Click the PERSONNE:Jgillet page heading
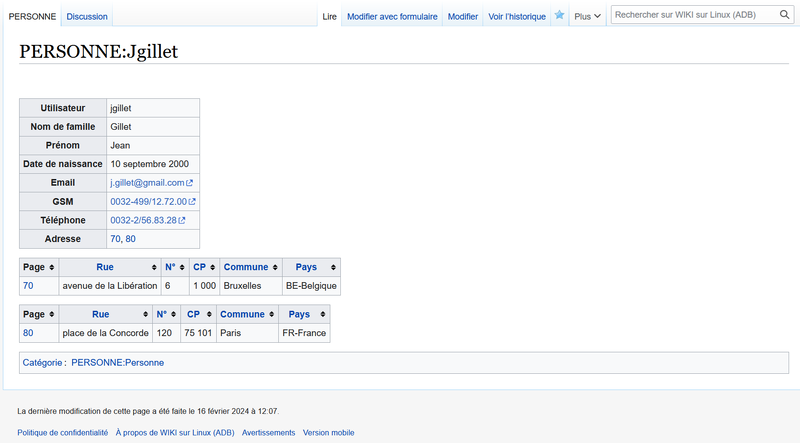800x443 pixels. [98, 52]
